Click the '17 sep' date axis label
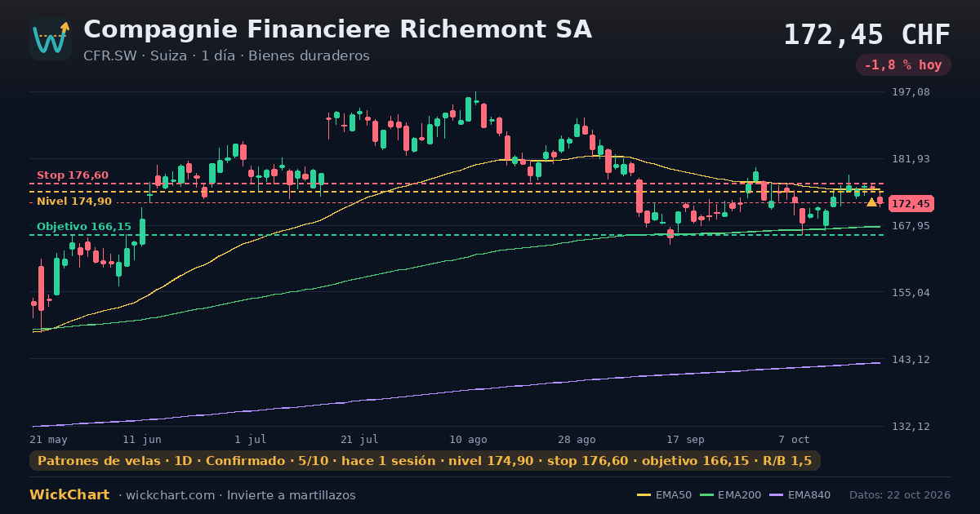 point(685,439)
